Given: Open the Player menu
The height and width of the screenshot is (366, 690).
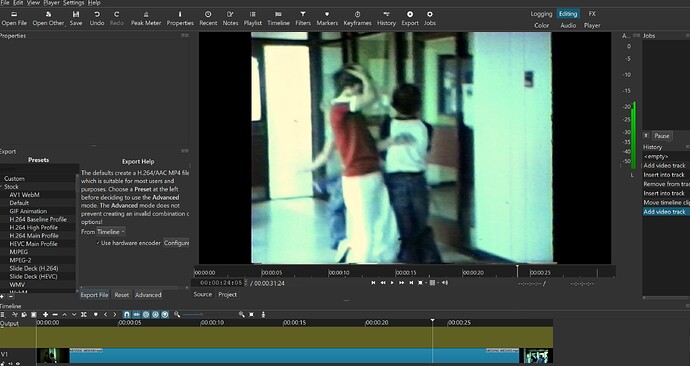Looking at the screenshot, I should point(51,3).
